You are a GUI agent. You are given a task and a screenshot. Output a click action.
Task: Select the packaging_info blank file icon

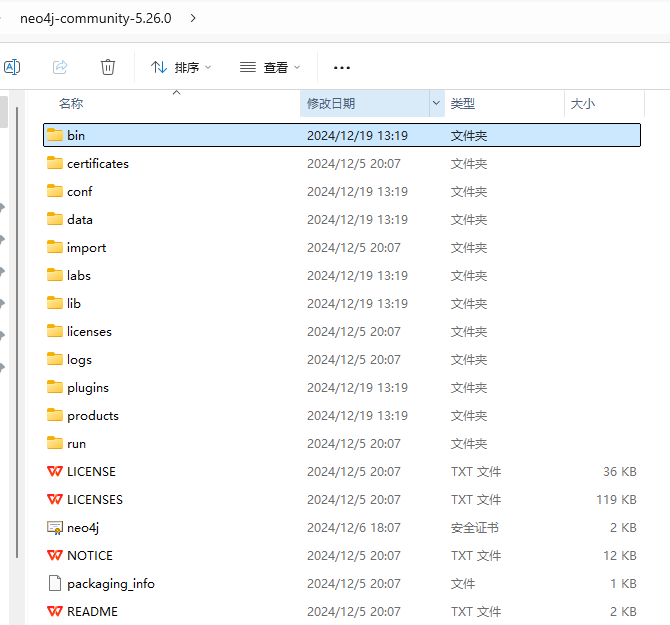pyautogui.click(x=55, y=583)
